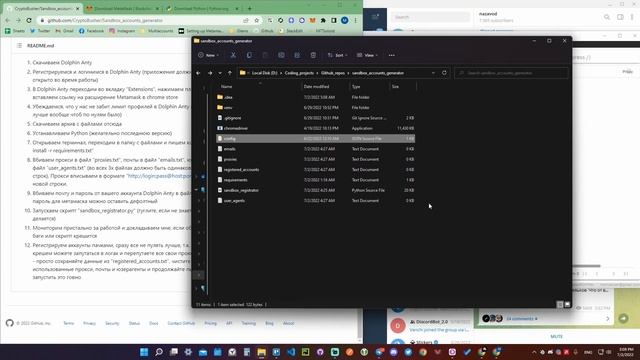This screenshot has width=640, height=360.
Task: Expand the address bar history dropdown
Action: pos(433,73)
